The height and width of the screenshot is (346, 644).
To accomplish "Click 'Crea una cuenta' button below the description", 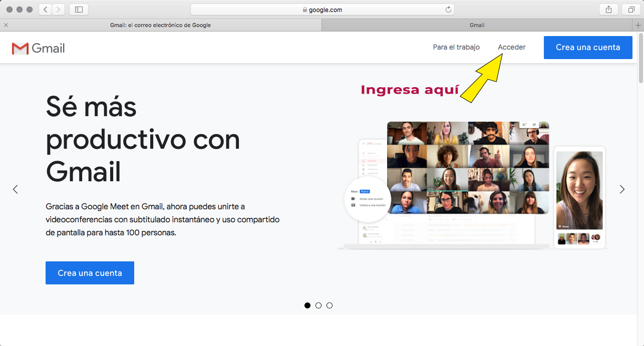I will tap(90, 273).
